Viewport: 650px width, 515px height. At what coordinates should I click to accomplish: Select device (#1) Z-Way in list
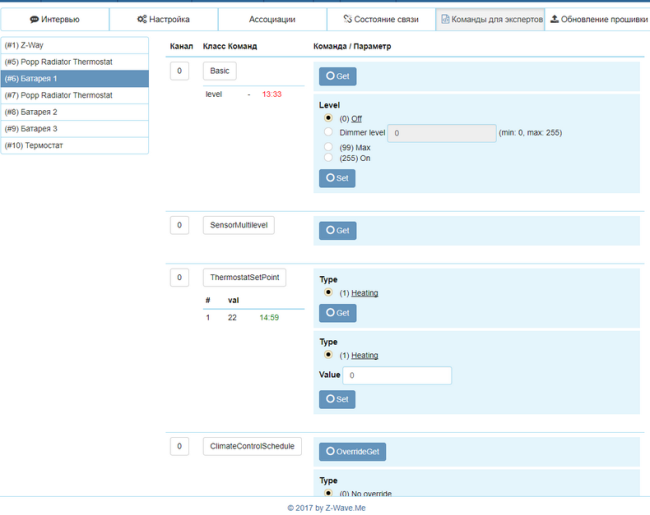75,45
